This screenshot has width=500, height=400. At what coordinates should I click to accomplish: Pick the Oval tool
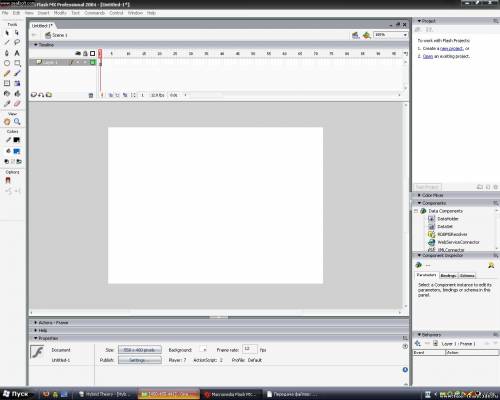click(7, 63)
